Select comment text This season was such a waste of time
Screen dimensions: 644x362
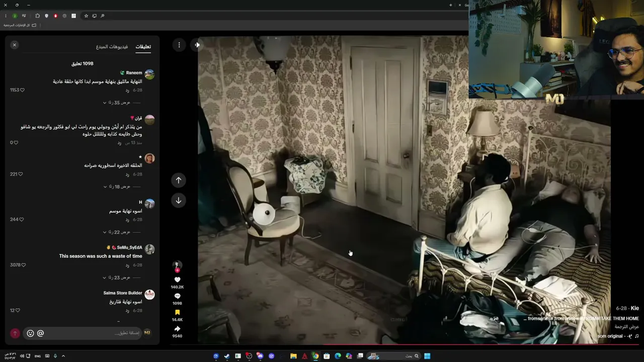point(101,256)
